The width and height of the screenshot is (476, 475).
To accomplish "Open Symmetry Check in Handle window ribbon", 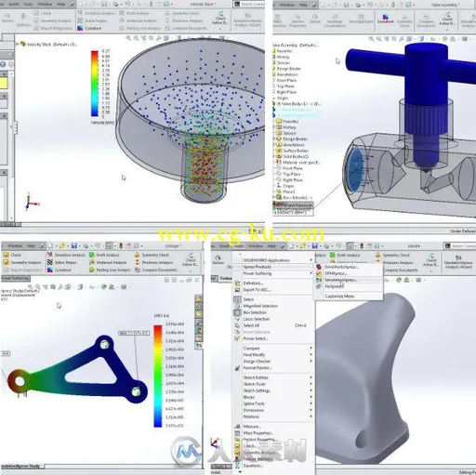I will pyautogui.click(x=392, y=255).
